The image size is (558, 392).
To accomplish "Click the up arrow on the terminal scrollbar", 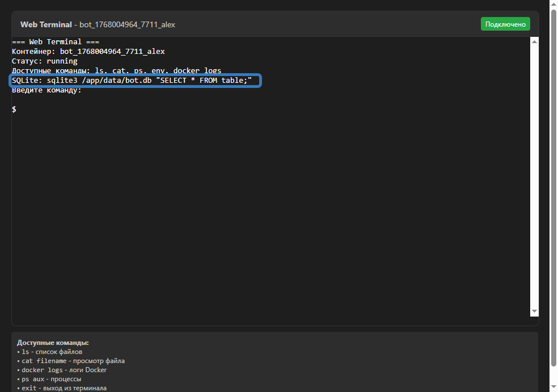I will [534, 40].
